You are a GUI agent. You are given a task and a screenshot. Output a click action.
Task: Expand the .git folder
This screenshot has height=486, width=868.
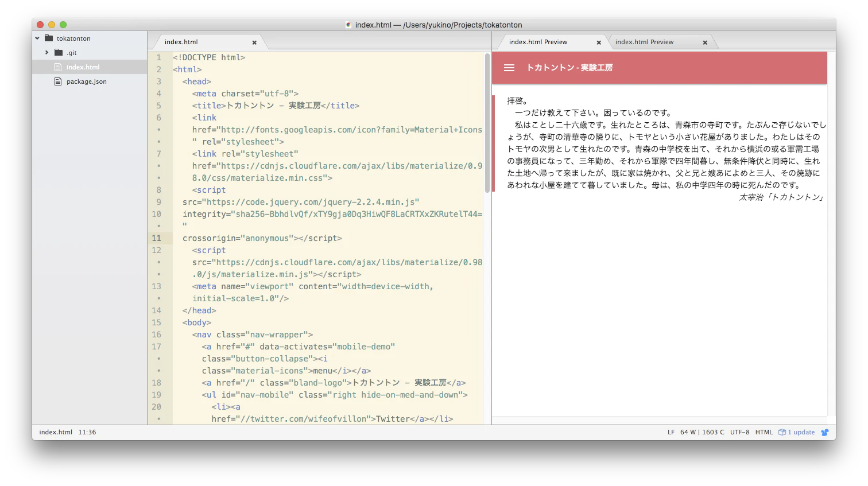pos(47,53)
